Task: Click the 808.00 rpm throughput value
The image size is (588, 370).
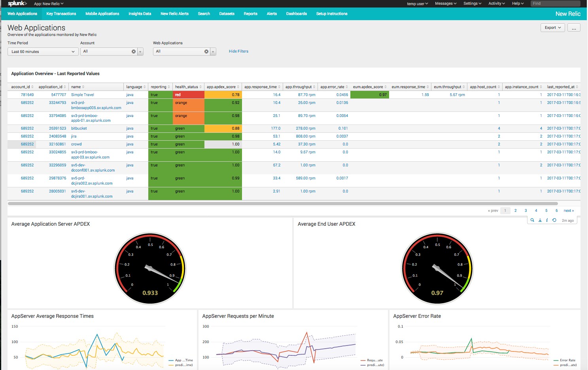Action: 306,136
